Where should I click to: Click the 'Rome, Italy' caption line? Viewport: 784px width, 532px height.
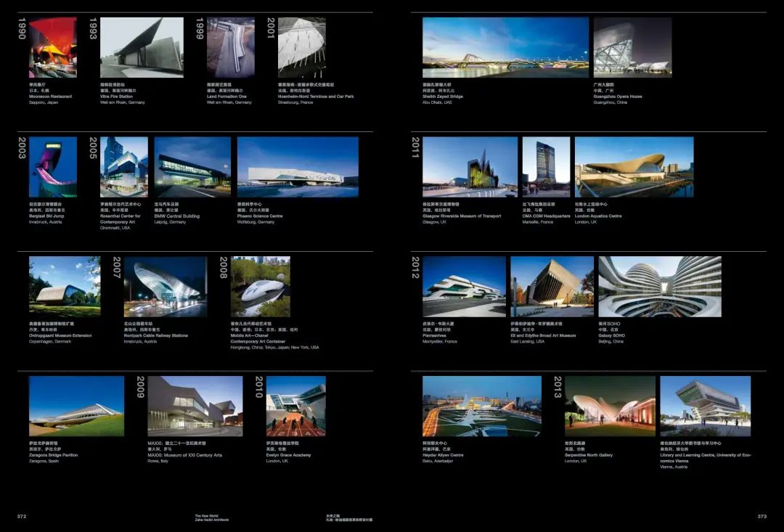click(158, 461)
